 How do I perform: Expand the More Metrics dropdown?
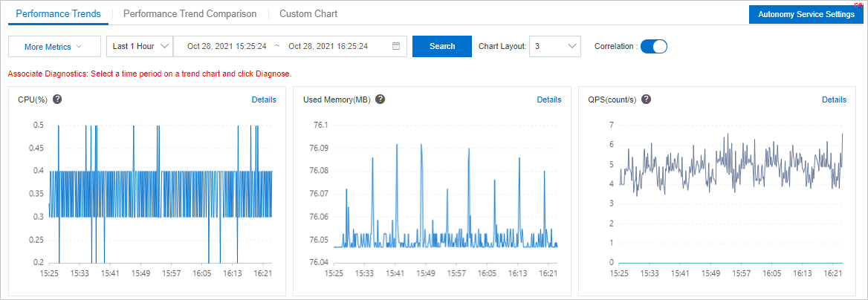click(54, 47)
